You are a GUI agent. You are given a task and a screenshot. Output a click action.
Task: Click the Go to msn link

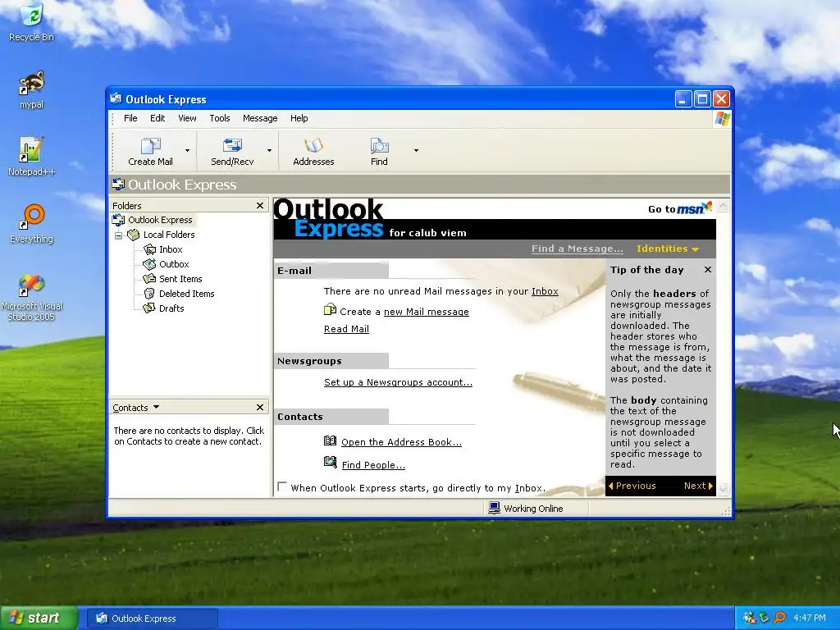point(680,208)
